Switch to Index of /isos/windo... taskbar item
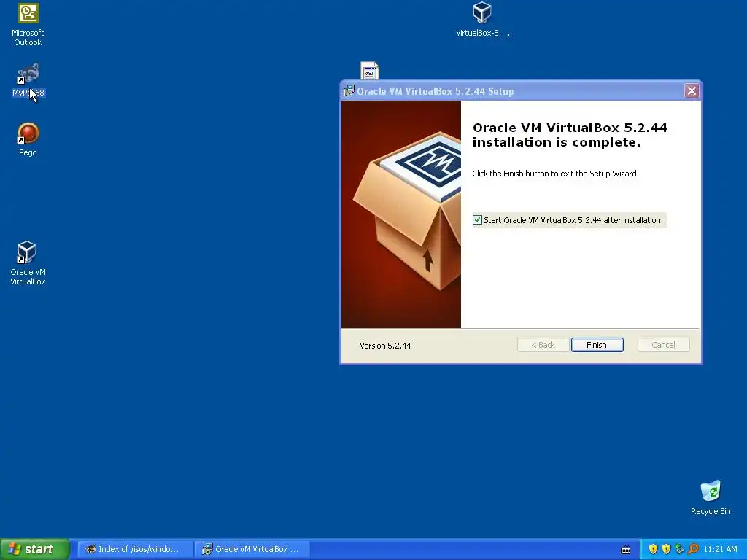The image size is (747, 560). pyautogui.click(x=135, y=549)
